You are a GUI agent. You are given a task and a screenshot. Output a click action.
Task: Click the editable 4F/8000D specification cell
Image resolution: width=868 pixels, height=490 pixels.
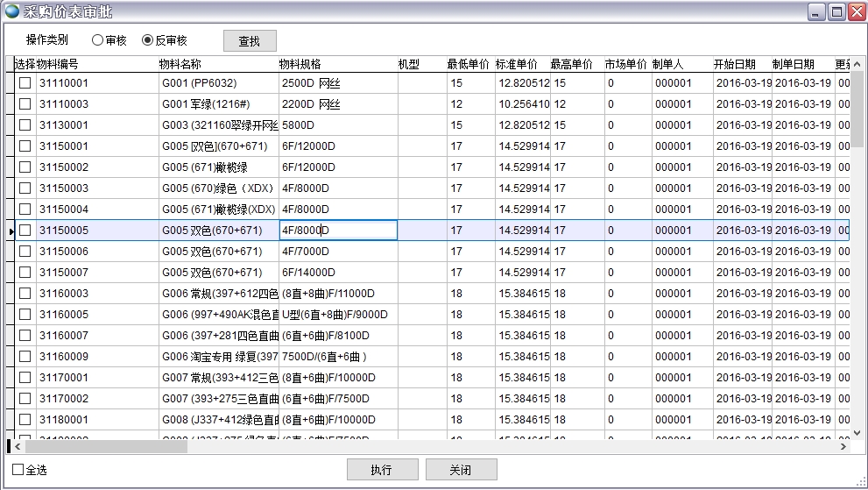(338, 231)
